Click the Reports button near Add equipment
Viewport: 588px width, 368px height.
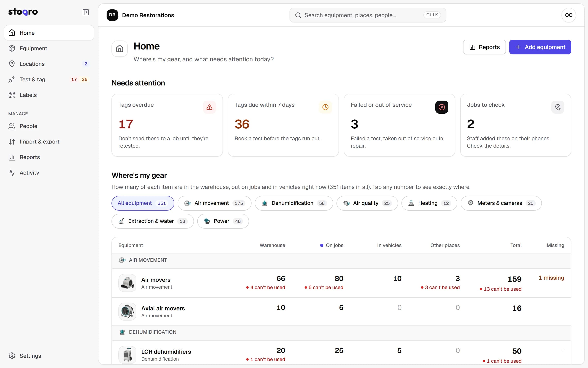click(484, 47)
